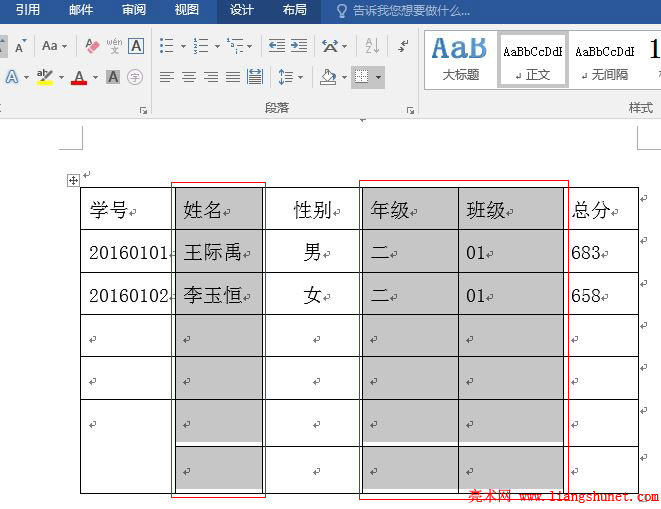Open the phonetic guide (wén) tool

point(114,46)
